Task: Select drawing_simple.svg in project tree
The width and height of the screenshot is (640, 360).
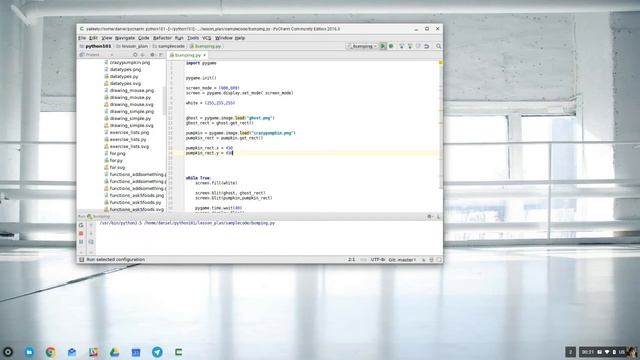Action: (129, 125)
